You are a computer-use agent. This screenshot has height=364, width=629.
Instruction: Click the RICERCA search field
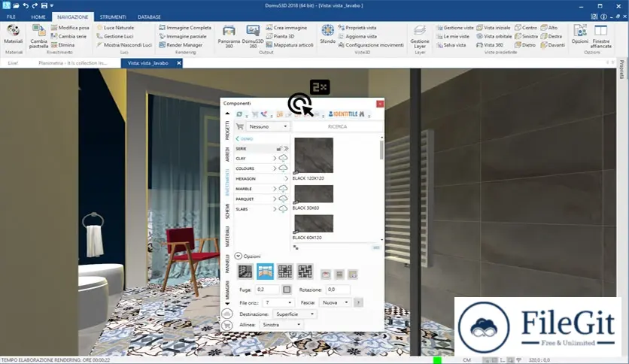(337, 126)
